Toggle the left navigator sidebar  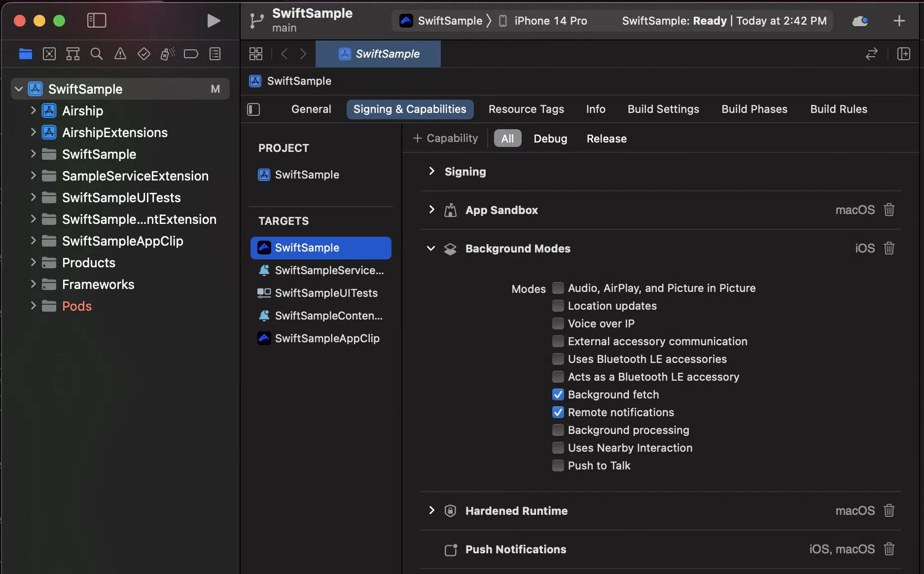coord(97,20)
